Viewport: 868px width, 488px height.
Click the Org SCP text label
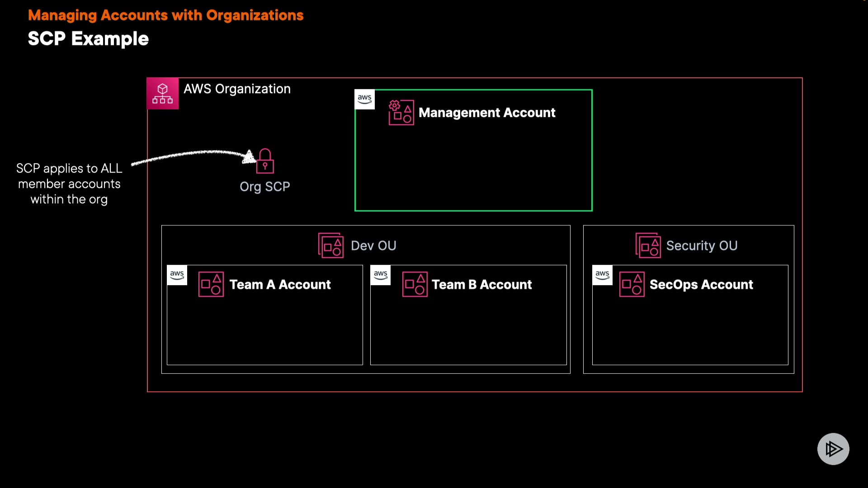[x=265, y=187]
